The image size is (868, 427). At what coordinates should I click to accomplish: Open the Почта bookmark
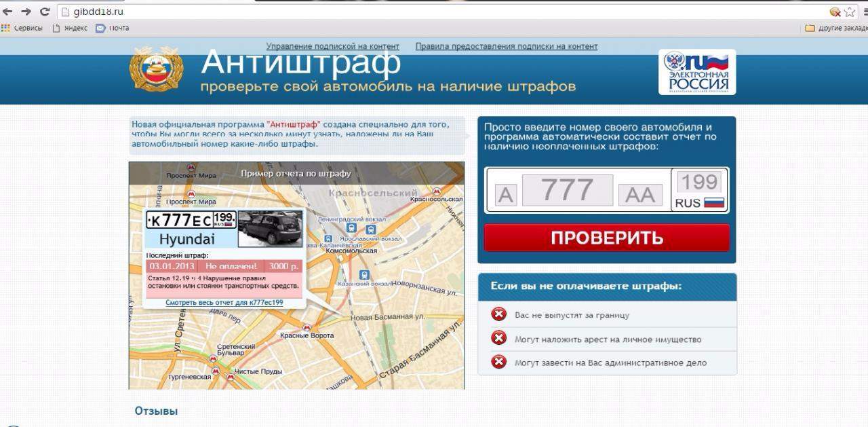click(113, 28)
